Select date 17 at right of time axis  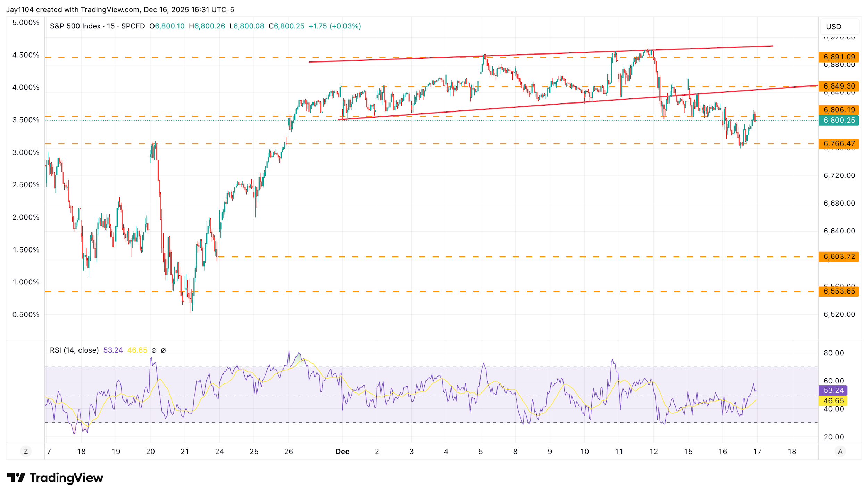click(x=757, y=452)
